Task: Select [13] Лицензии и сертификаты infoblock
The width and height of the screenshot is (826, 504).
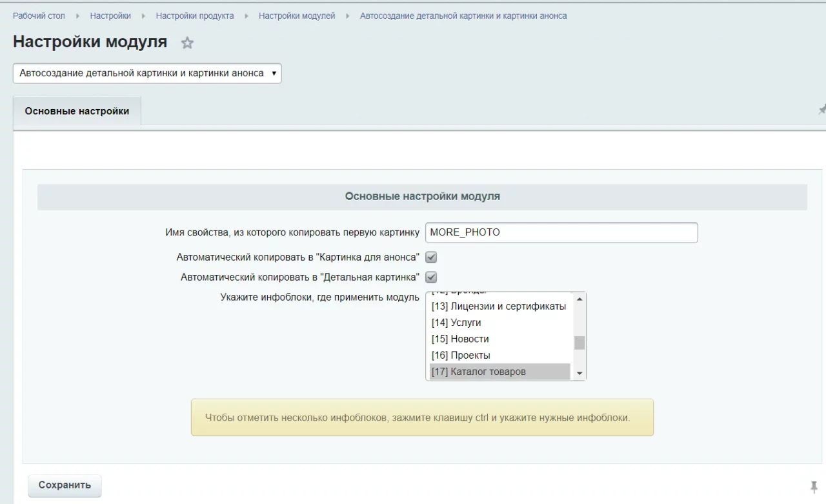Action: coord(499,307)
